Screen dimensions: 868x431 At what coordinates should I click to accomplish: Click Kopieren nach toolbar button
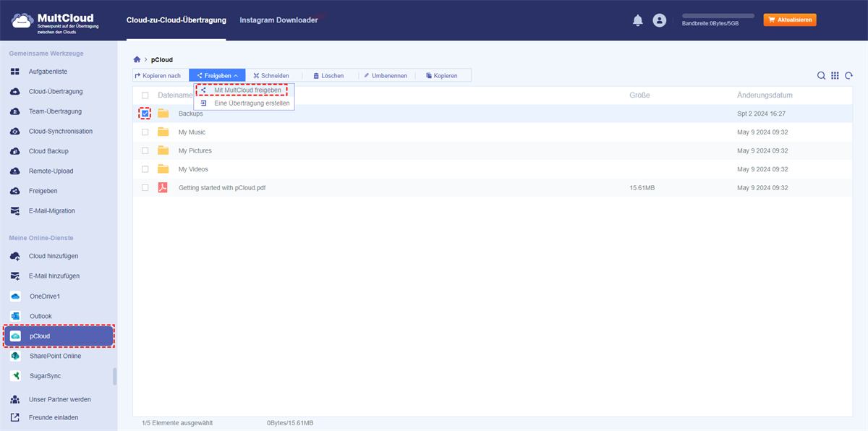coord(158,75)
